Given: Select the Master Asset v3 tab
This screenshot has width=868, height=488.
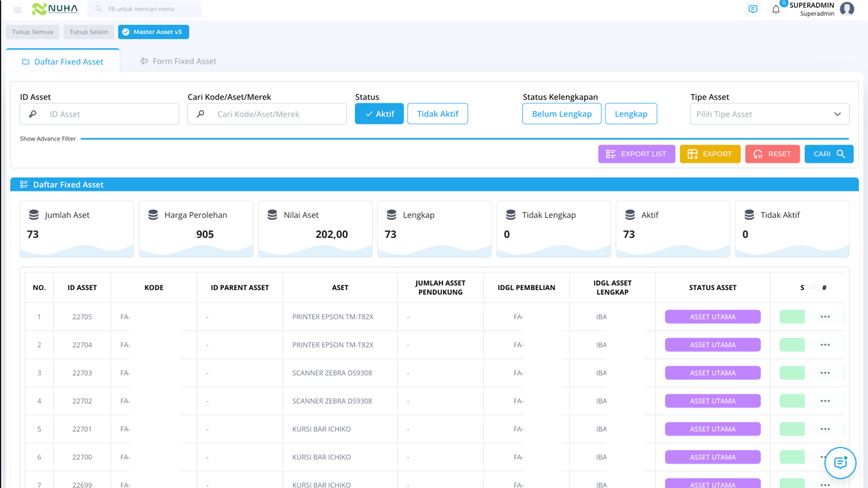Looking at the screenshot, I should [x=154, y=32].
